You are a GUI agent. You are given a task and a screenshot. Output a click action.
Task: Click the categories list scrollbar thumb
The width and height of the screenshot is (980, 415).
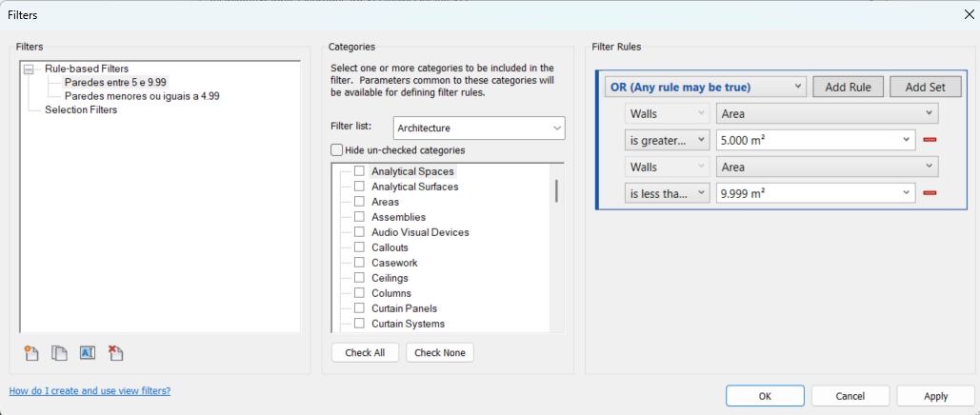556,189
